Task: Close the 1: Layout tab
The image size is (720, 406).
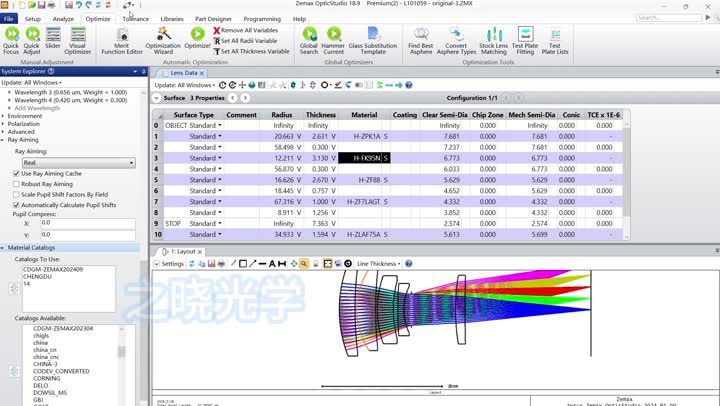Action: point(200,252)
